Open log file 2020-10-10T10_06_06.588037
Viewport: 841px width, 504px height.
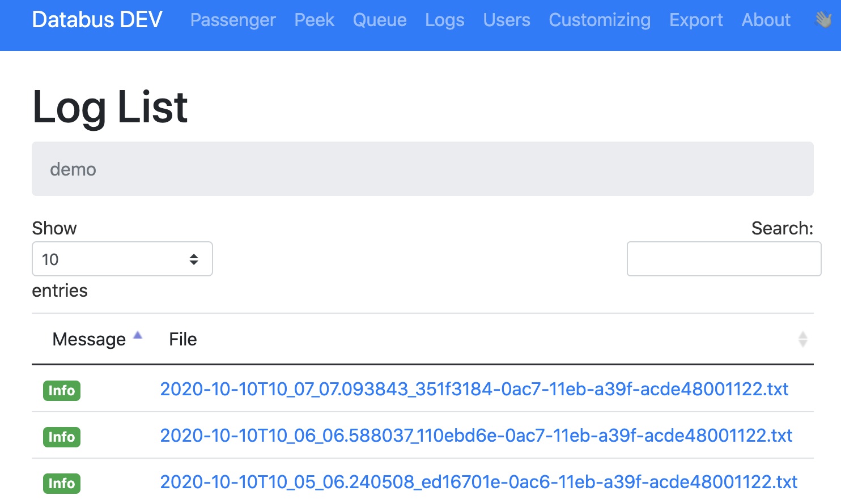[476, 435]
